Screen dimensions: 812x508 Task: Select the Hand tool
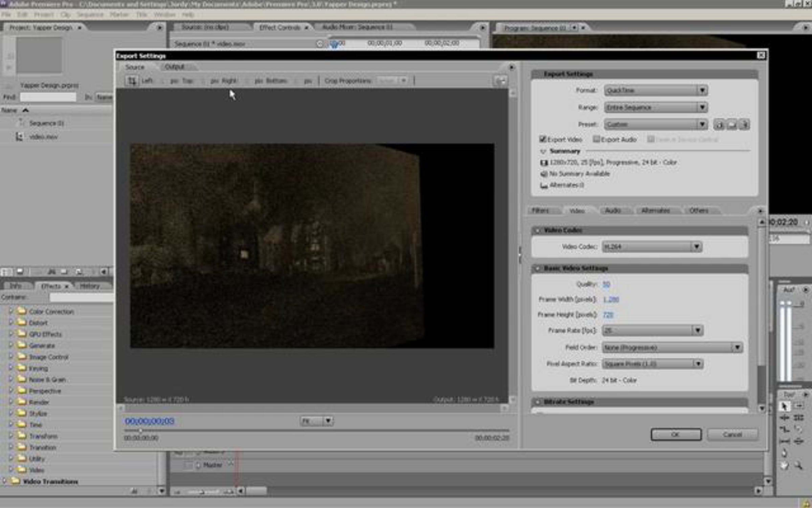click(x=784, y=465)
